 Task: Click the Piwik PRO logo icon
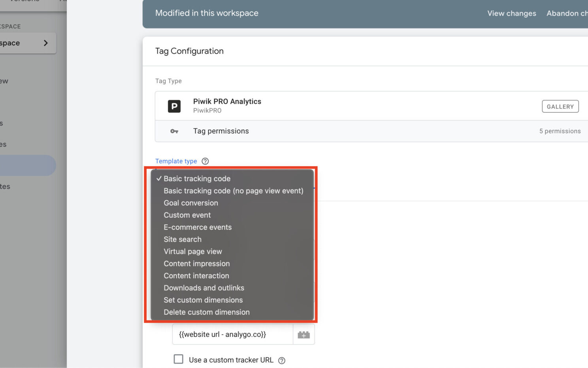pos(174,106)
